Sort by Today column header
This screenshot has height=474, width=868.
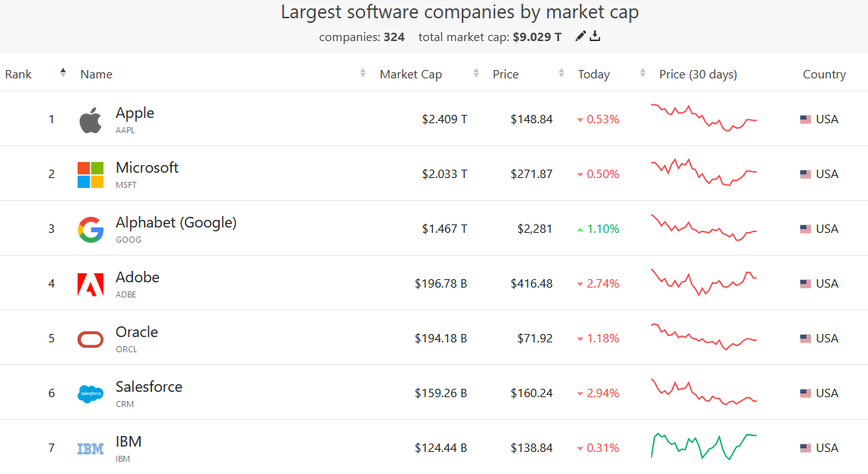click(x=594, y=74)
